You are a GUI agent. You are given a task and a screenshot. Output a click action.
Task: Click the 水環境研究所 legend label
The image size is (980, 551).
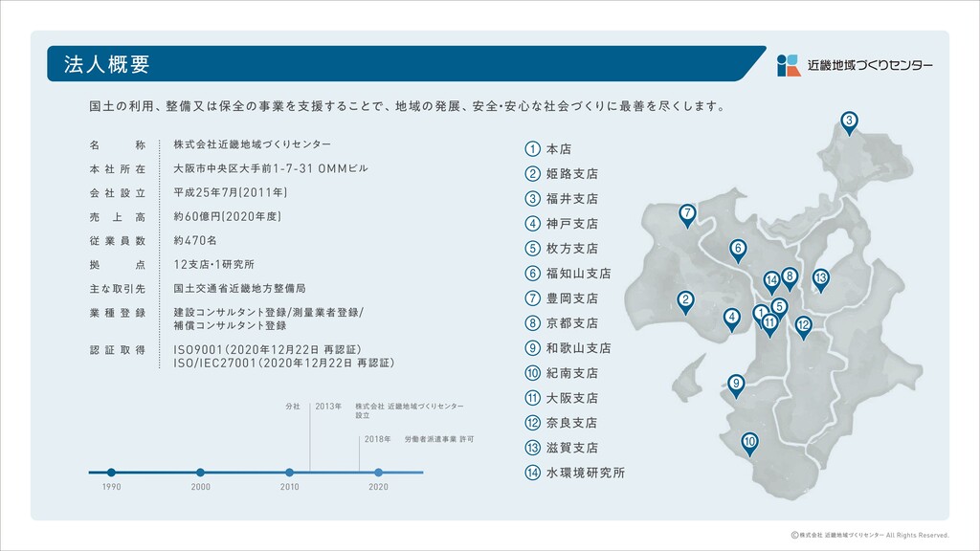(586, 473)
